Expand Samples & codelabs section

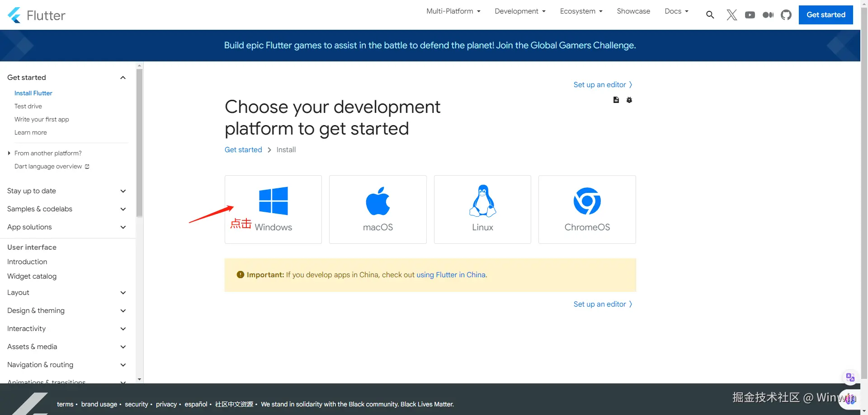tap(66, 209)
